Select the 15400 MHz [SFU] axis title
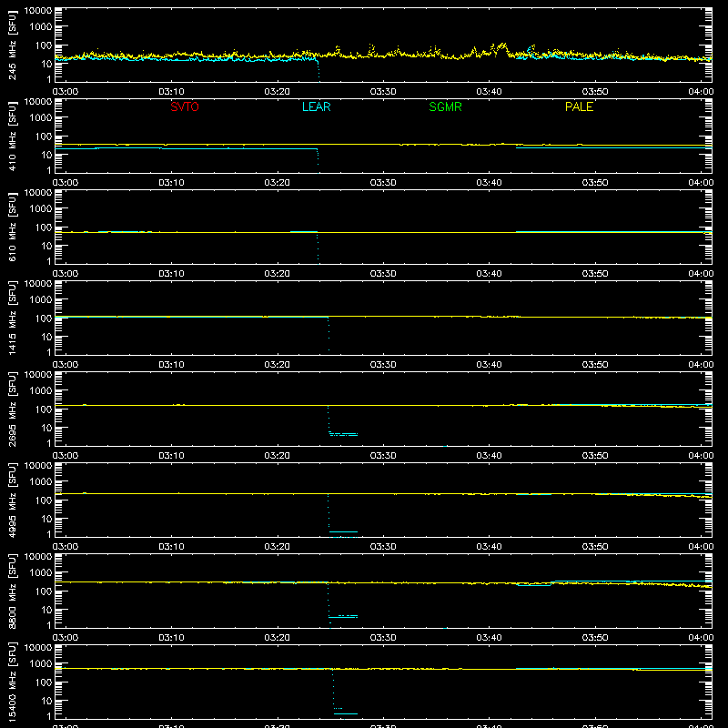Viewport: 728px width, 728px height. click(x=12, y=682)
